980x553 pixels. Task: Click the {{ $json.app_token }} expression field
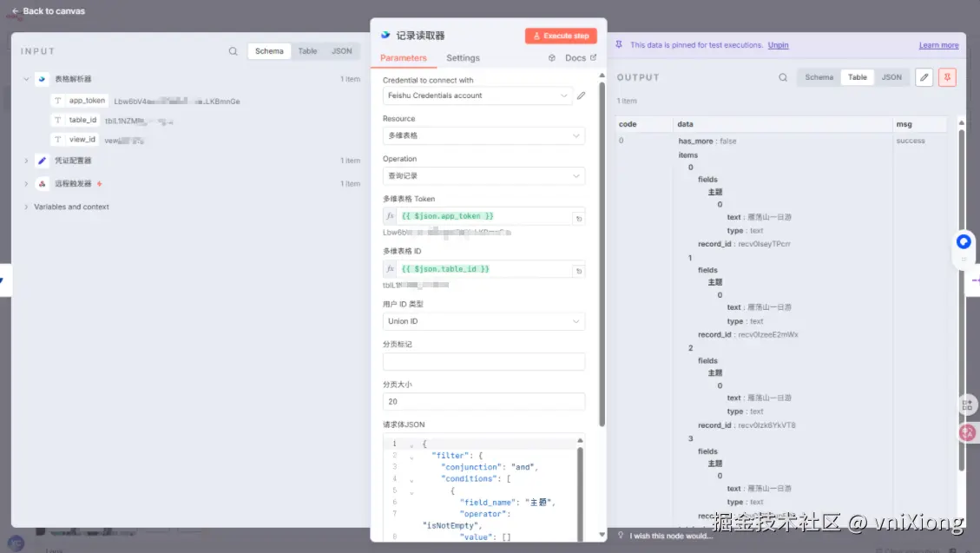(x=484, y=216)
